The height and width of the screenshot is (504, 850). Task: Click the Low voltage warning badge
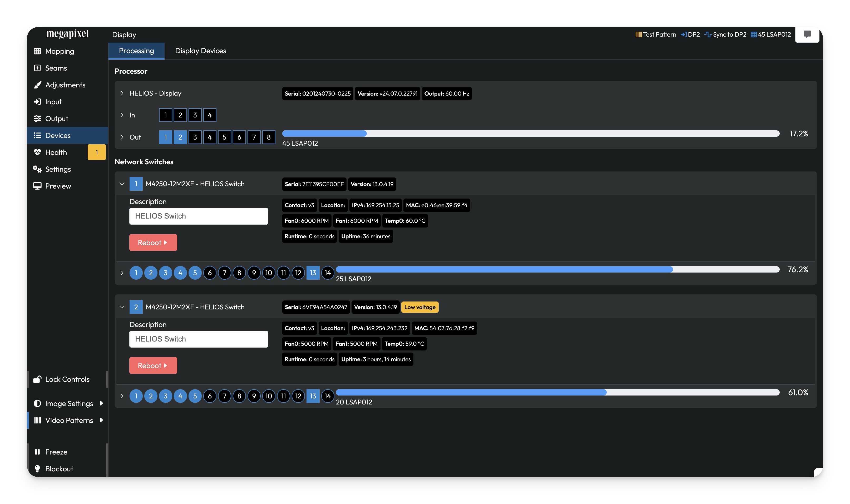[x=420, y=307]
